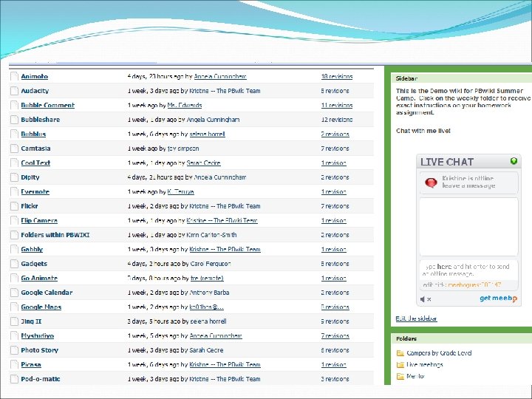Click the page icon beside Bubble Comment
This screenshot has width=532, height=399.
click(14, 105)
